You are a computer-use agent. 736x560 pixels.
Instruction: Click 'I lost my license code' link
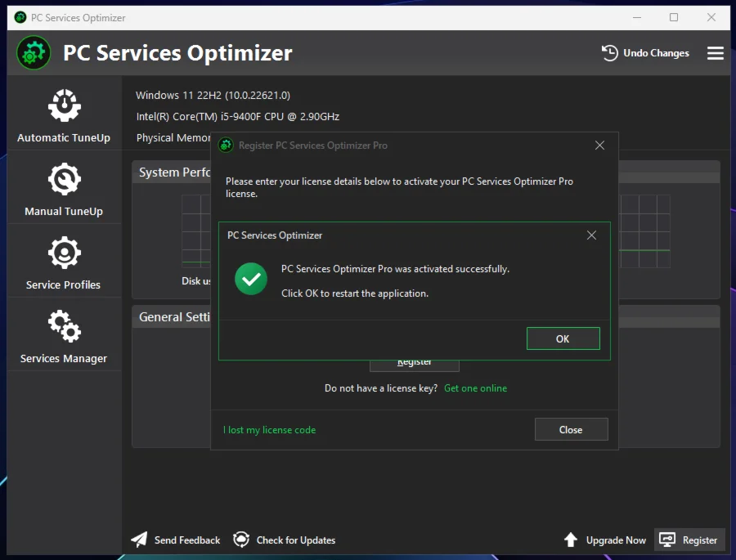269,430
